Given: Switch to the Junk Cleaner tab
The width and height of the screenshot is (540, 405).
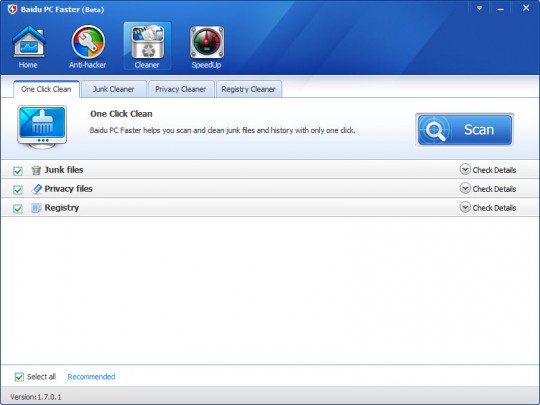Looking at the screenshot, I should (x=114, y=89).
